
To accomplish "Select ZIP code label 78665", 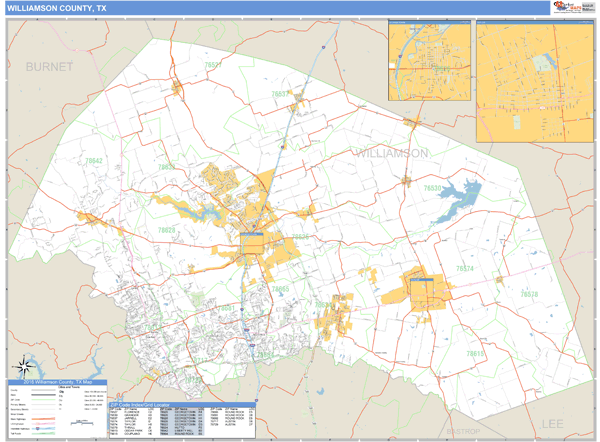I will (x=280, y=289).
